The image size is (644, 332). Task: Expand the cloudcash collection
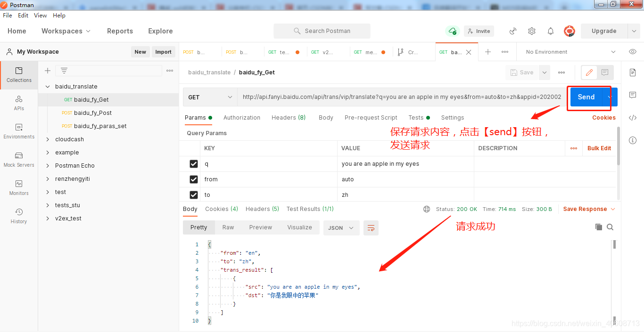[48, 139]
